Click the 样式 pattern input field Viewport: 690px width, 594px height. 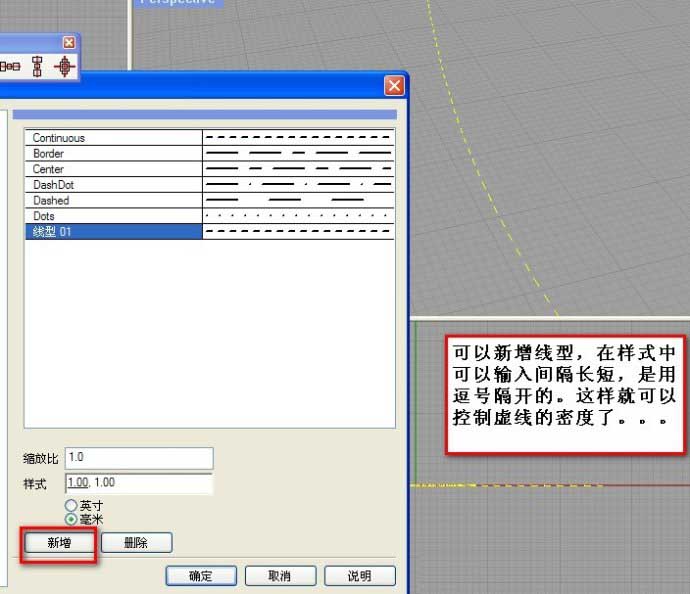pyautogui.click(x=139, y=484)
